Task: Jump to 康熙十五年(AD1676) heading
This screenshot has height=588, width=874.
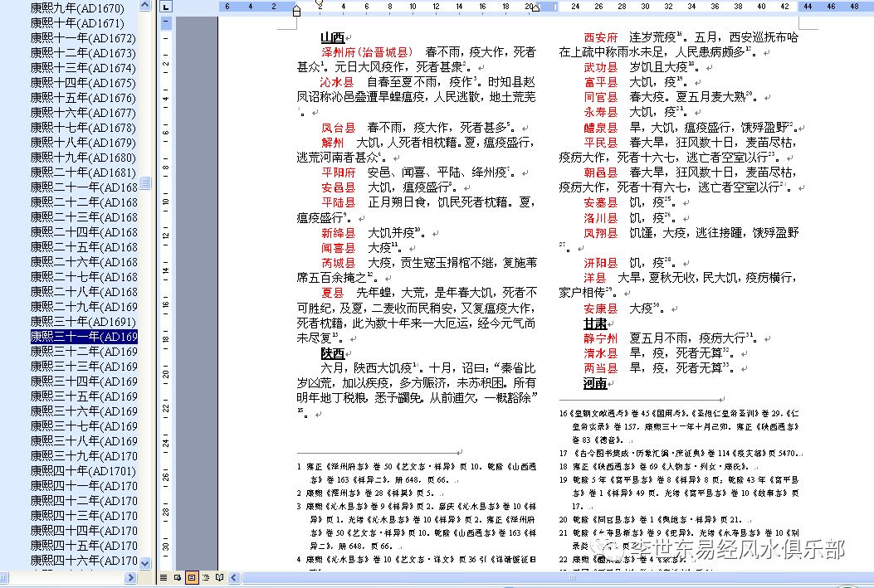Action: (x=82, y=98)
